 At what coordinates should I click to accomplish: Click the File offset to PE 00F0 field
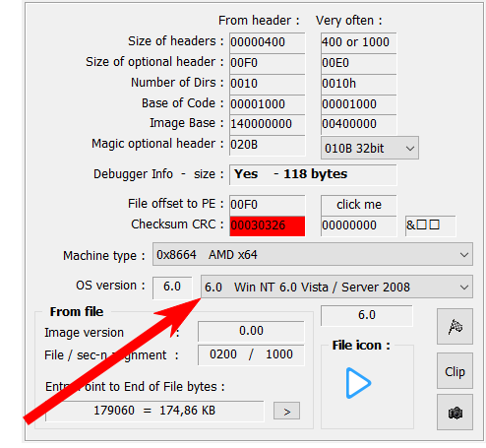tap(268, 205)
